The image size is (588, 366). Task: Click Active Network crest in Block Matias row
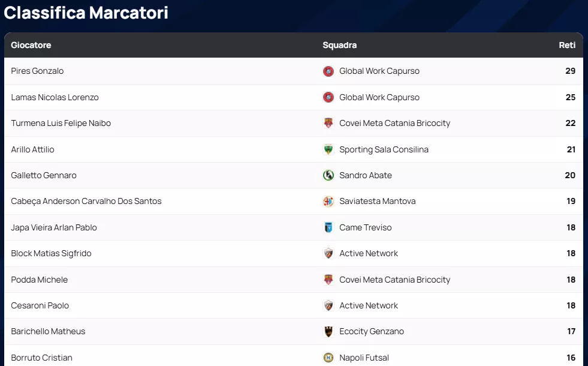click(328, 253)
